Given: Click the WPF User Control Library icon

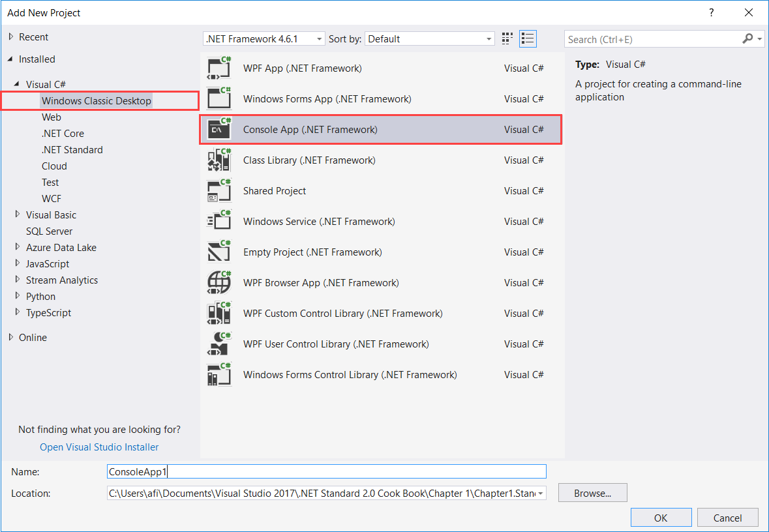Looking at the screenshot, I should pyautogui.click(x=219, y=344).
